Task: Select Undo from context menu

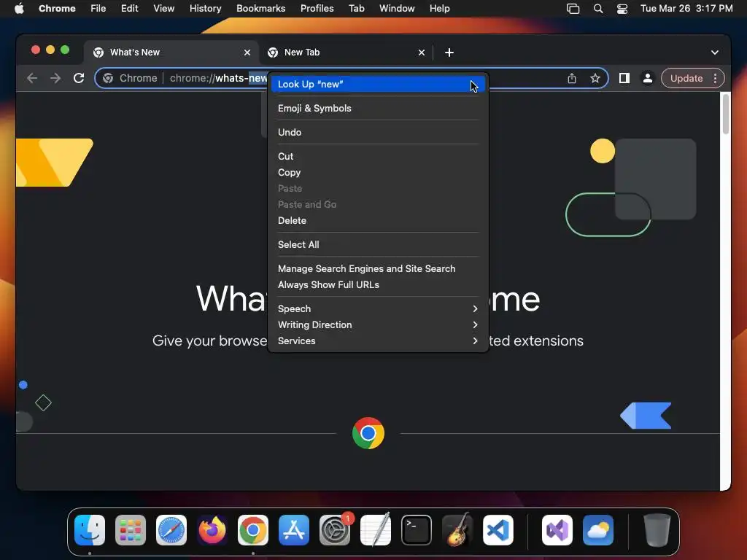Action: [379, 133]
